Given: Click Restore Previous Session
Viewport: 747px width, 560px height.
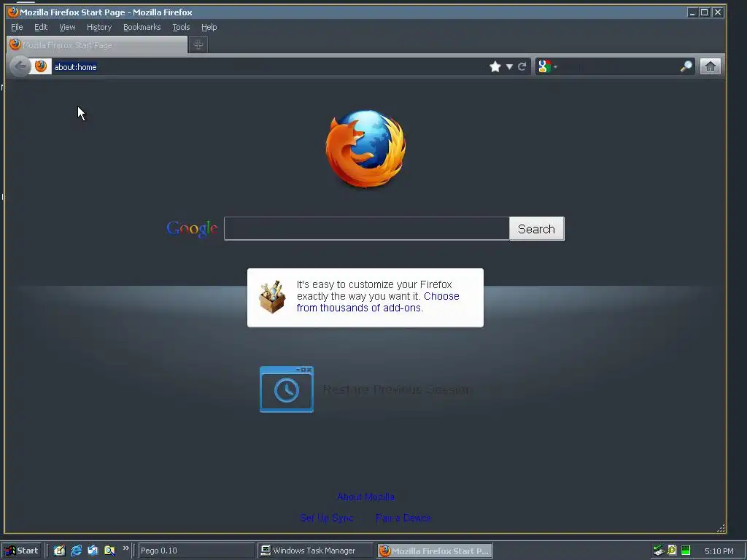Looking at the screenshot, I should point(398,389).
